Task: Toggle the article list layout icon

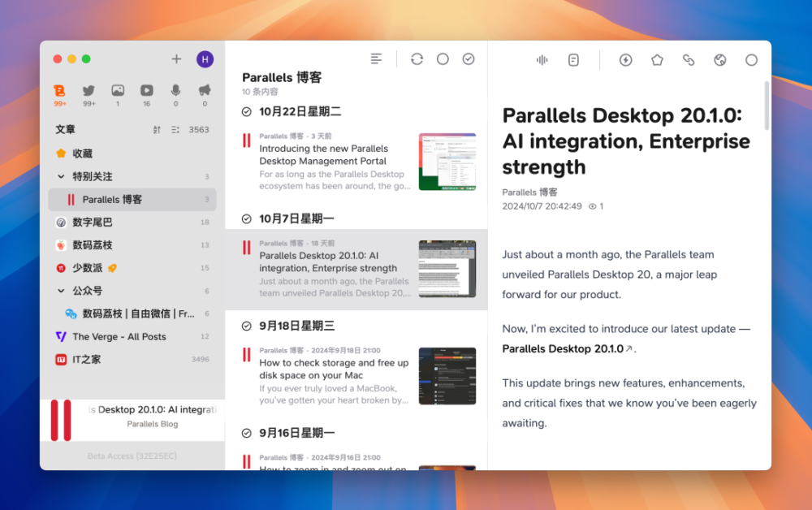Action: coord(377,59)
